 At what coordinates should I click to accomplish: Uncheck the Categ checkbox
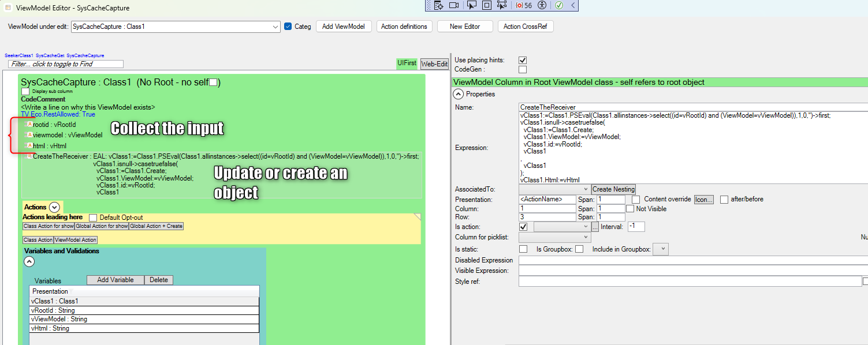point(288,27)
